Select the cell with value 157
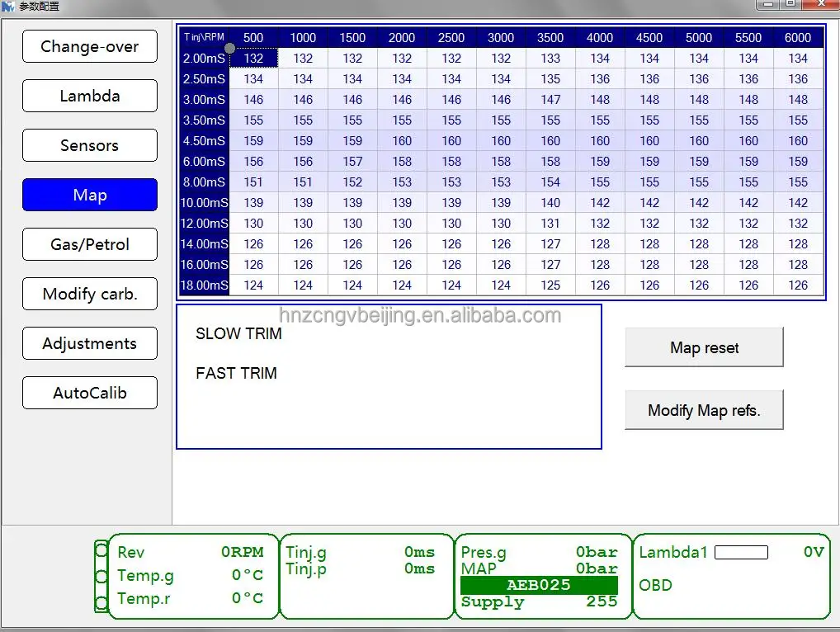This screenshot has width=840, height=632. pos(352,162)
